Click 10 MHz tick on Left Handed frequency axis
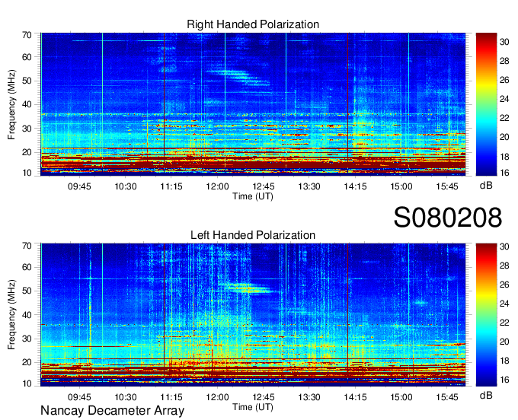This screenshot has width=518, height=420. coord(27,383)
